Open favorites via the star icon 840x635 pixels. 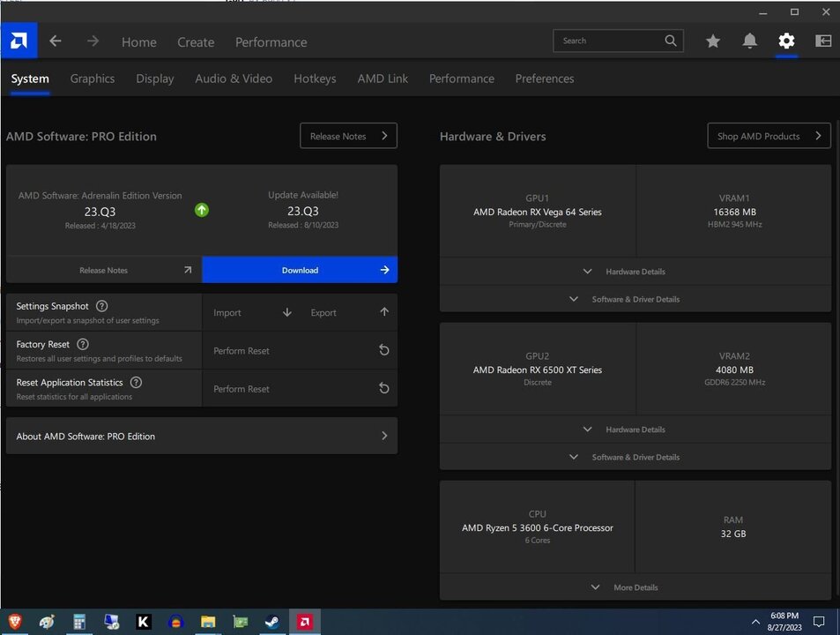coord(713,41)
